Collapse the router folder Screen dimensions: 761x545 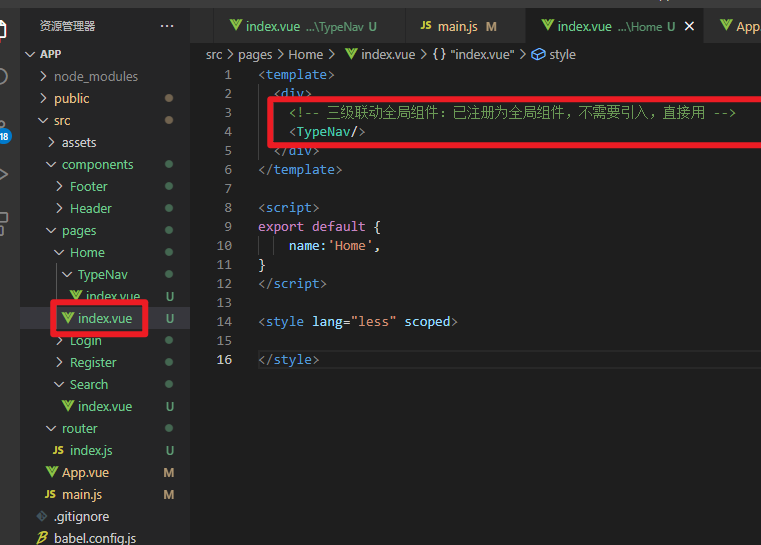51,429
